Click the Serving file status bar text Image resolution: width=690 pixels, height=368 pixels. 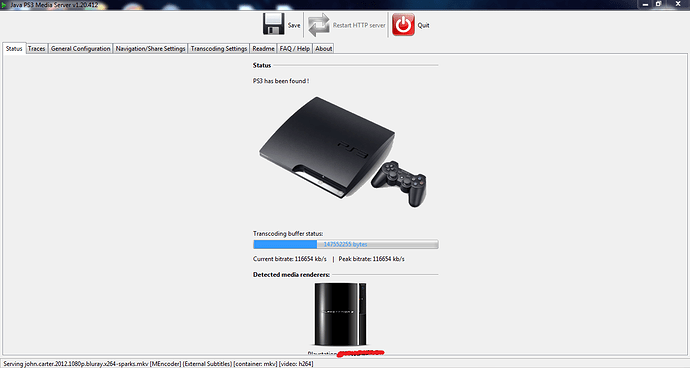coord(158,364)
